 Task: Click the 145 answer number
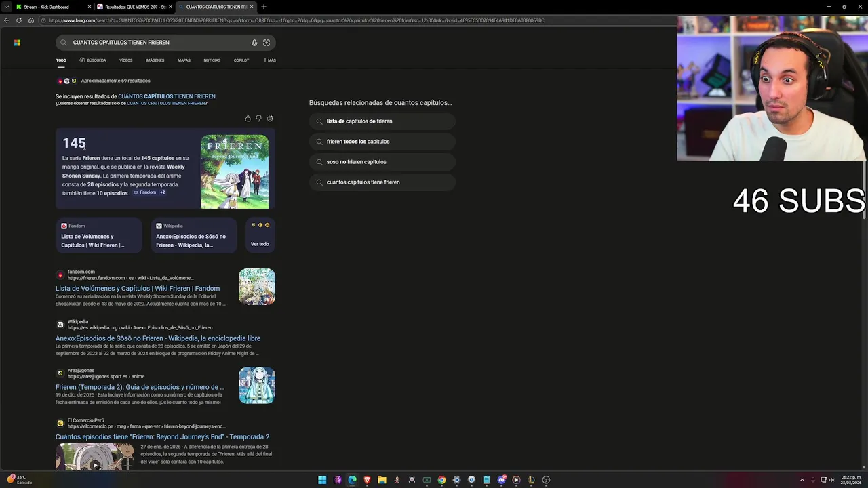coord(74,143)
